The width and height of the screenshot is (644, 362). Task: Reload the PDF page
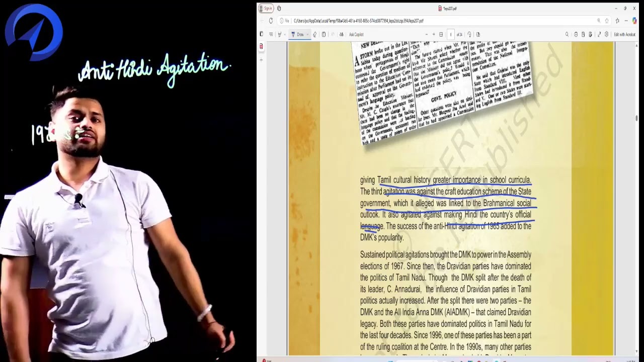pos(271,21)
